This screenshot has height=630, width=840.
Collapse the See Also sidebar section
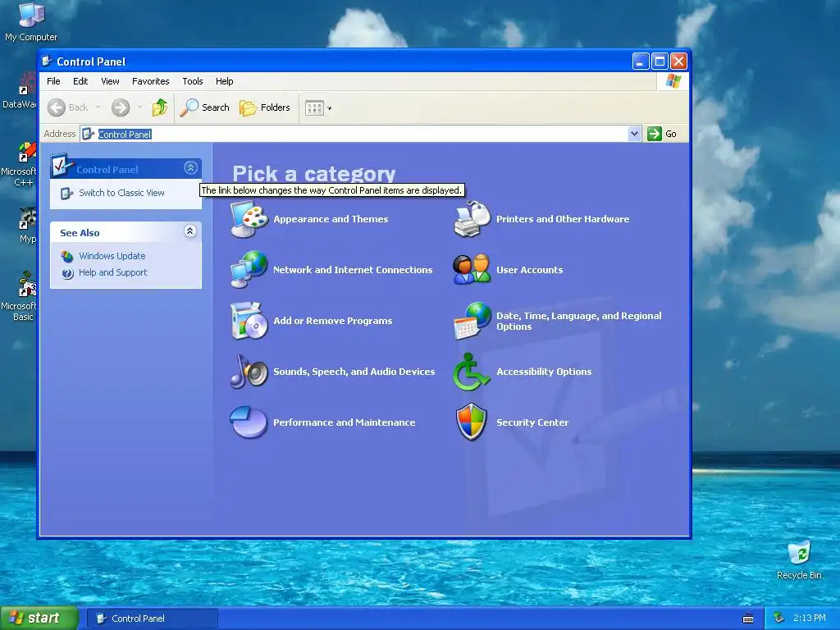[x=190, y=231]
